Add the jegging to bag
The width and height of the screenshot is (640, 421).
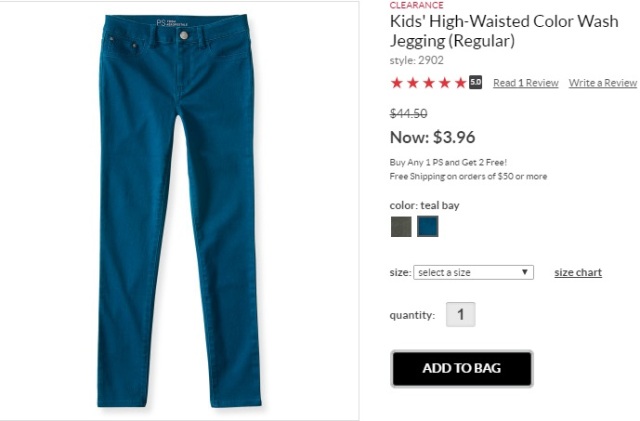pos(462,368)
